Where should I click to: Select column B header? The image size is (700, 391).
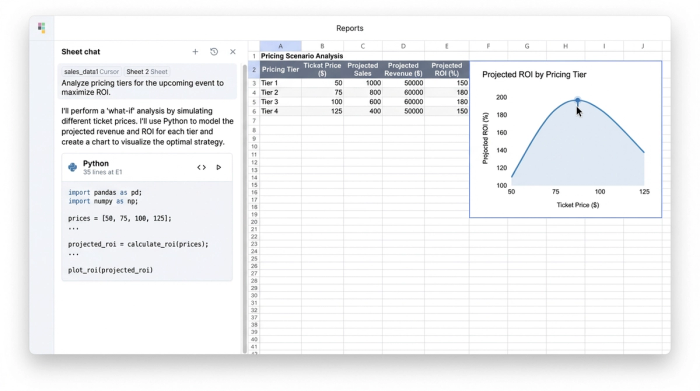(322, 46)
